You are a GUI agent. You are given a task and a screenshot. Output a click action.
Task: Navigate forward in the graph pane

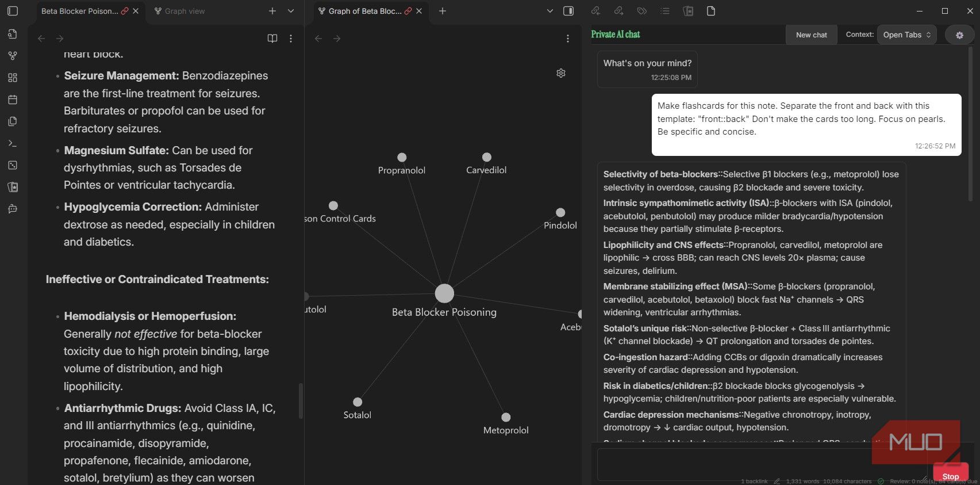(x=337, y=39)
